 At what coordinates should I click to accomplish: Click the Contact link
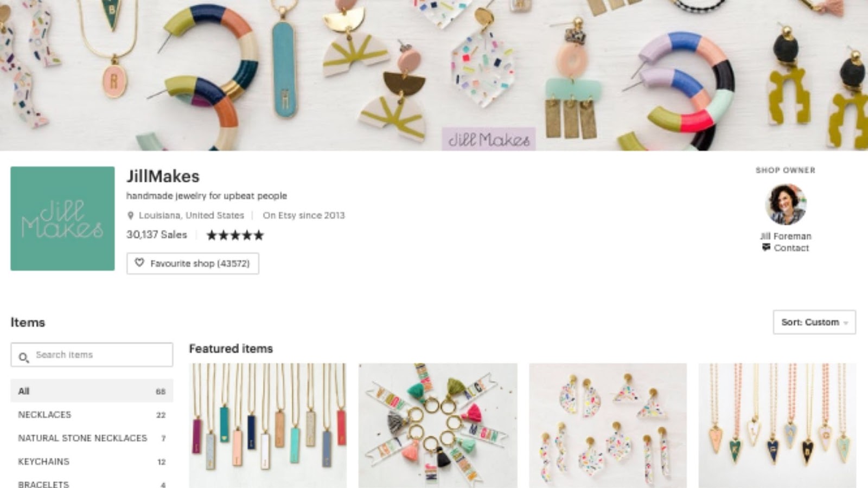tap(791, 248)
